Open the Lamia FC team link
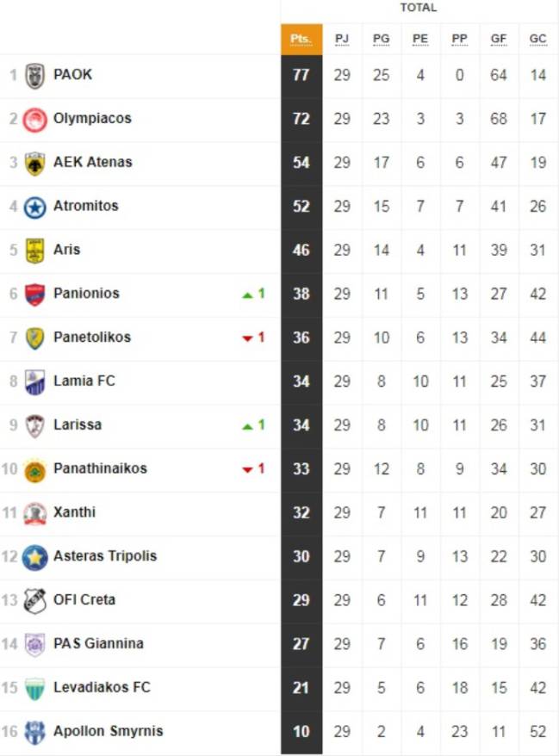Screen dimensions: 559x756 pyautogui.click(x=84, y=381)
